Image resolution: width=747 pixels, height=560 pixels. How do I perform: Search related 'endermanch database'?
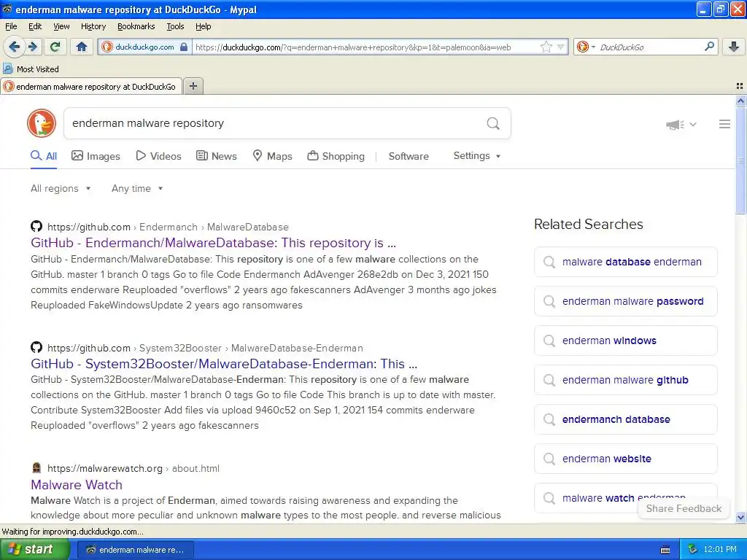click(625, 419)
